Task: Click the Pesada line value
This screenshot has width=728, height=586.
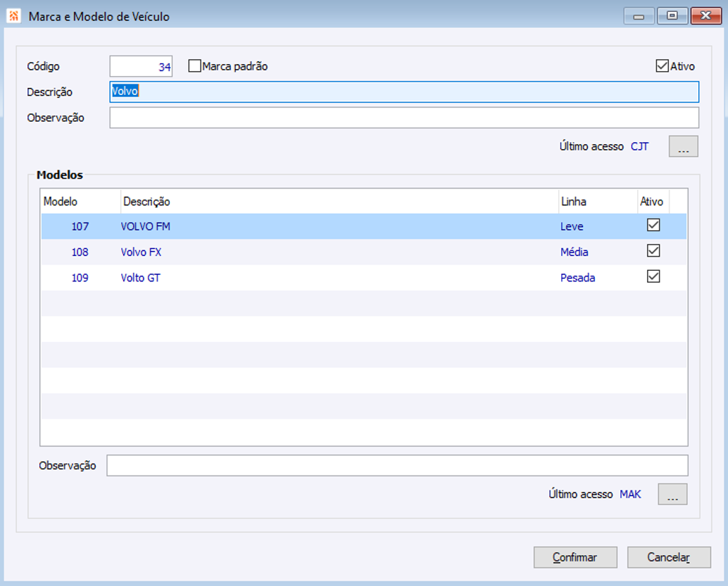Action: pos(577,277)
